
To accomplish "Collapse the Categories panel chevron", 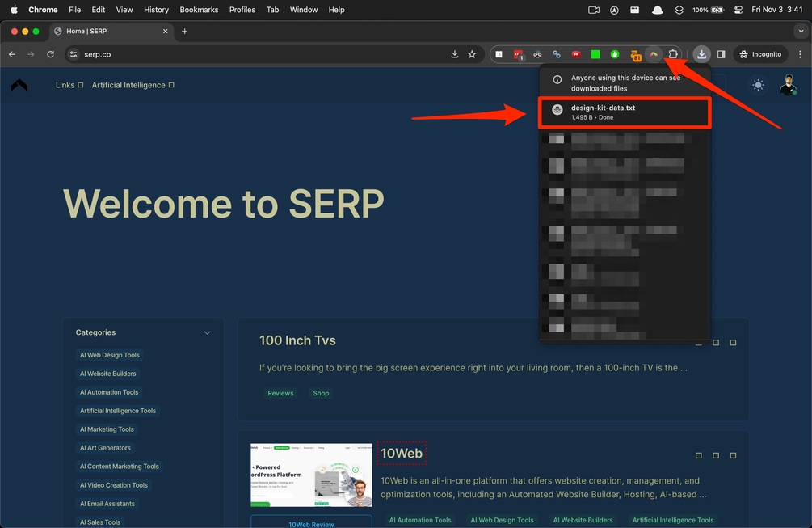I will pyautogui.click(x=207, y=332).
